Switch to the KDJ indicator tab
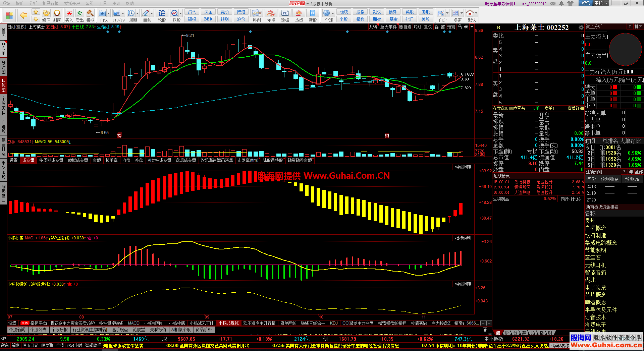This screenshot has height=351, width=644. point(334,323)
